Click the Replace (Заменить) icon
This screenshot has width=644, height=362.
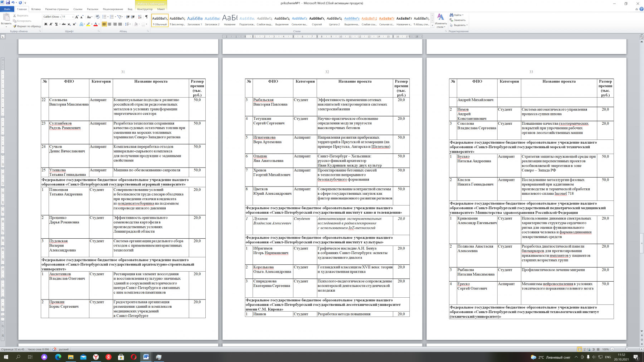click(458, 20)
